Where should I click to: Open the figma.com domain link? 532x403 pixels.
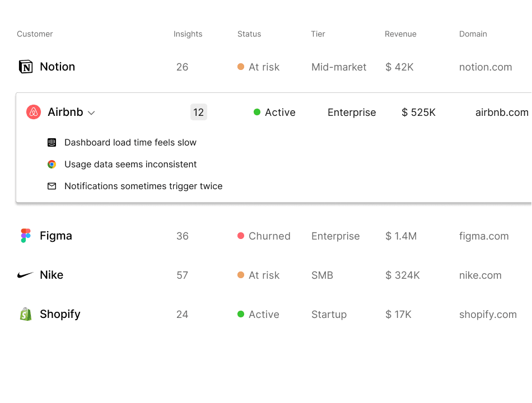coord(484,236)
